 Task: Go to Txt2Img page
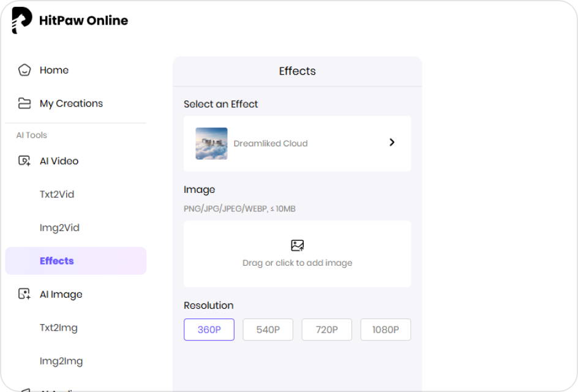(x=58, y=328)
